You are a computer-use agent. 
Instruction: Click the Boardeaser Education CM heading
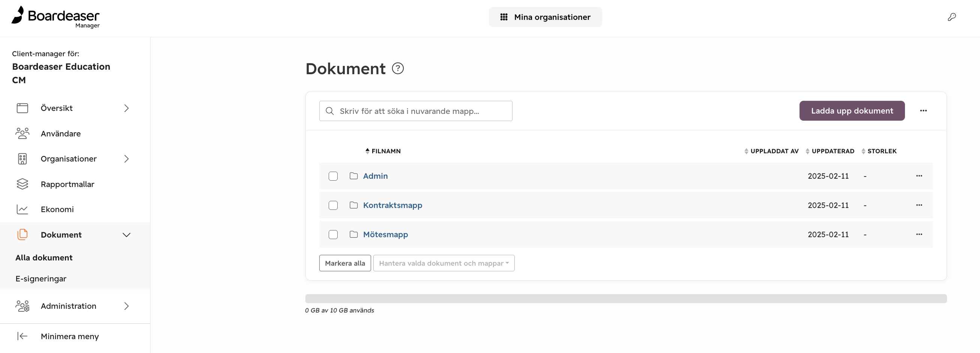[x=61, y=73]
